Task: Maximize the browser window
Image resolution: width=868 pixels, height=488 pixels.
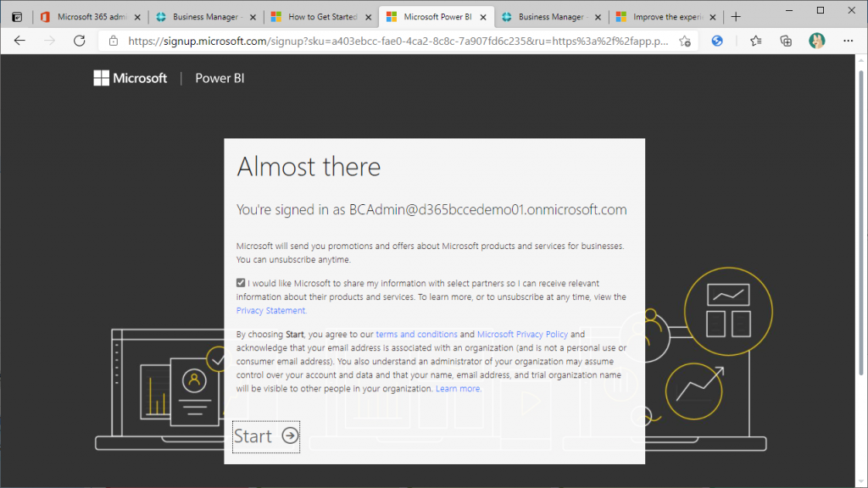Action: [821, 10]
